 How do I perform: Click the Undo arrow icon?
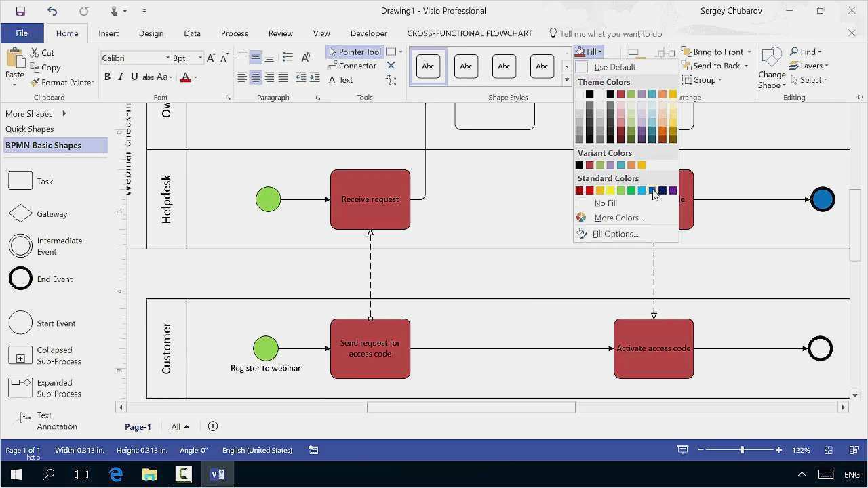coord(52,11)
